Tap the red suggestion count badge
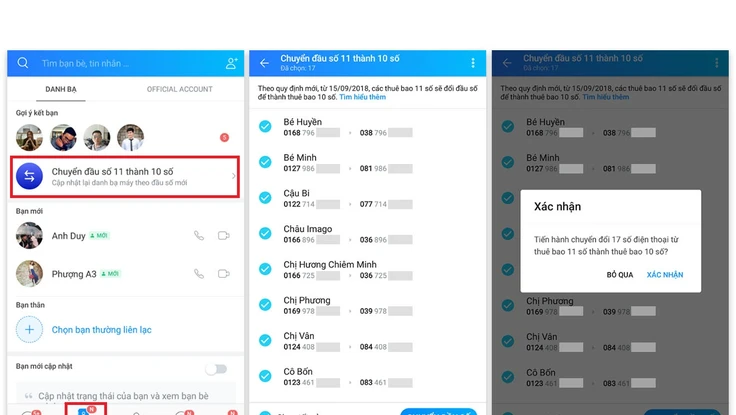 (224, 138)
